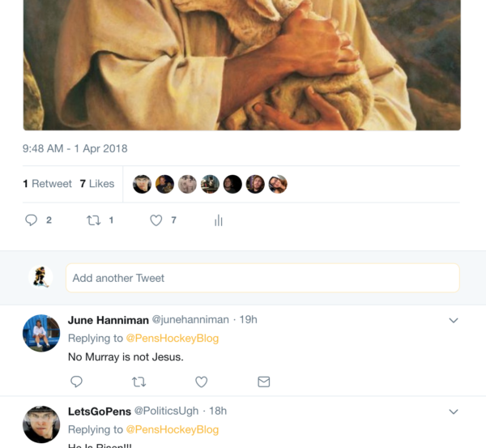
Task: Open the LetsGoPens profile name
Action: [99, 412]
